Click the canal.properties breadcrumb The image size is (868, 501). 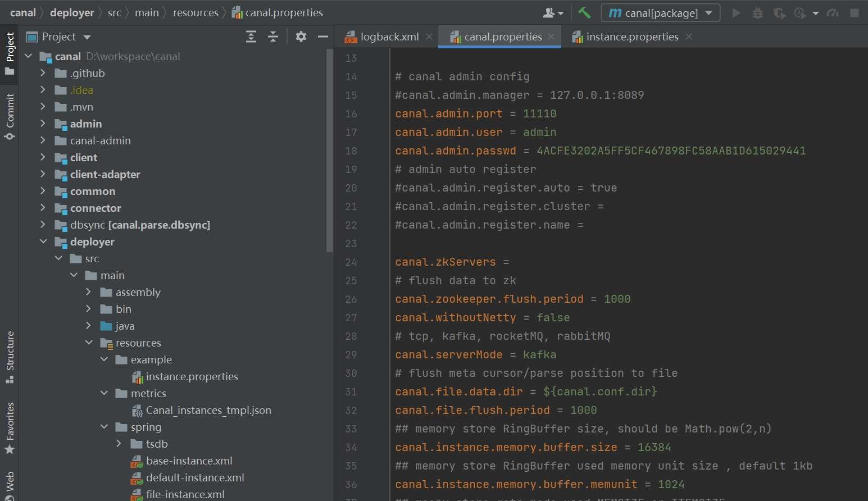click(x=278, y=12)
